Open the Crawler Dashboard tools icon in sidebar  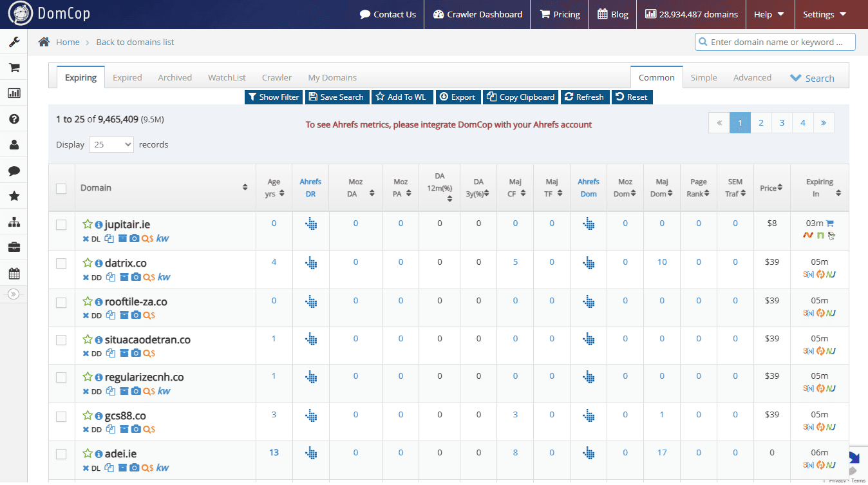pyautogui.click(x=14, y=41)
